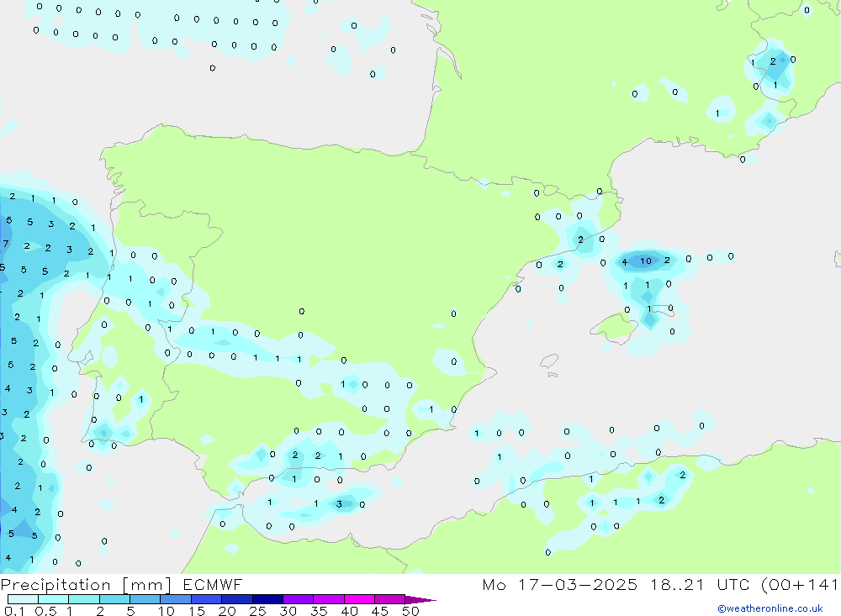Select the 5–10 mm legend color box
Screen dimensions: 841x616
coord(145,599)
